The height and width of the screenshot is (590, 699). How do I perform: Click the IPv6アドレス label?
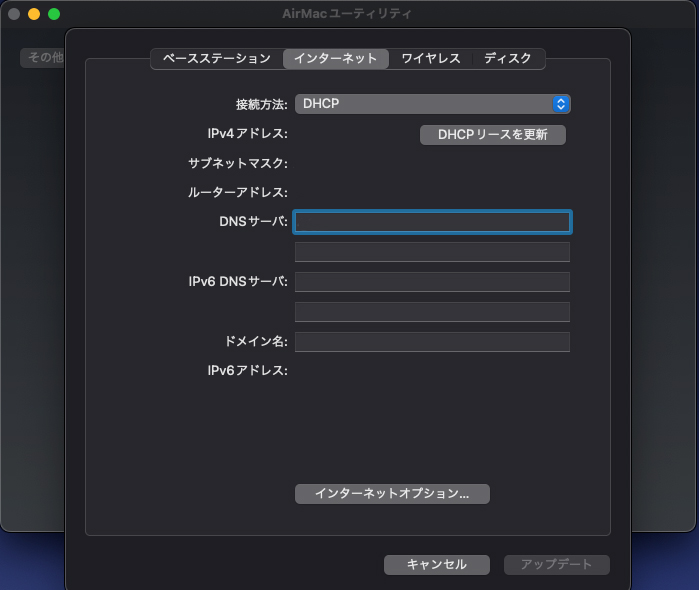tap(247, 371)
